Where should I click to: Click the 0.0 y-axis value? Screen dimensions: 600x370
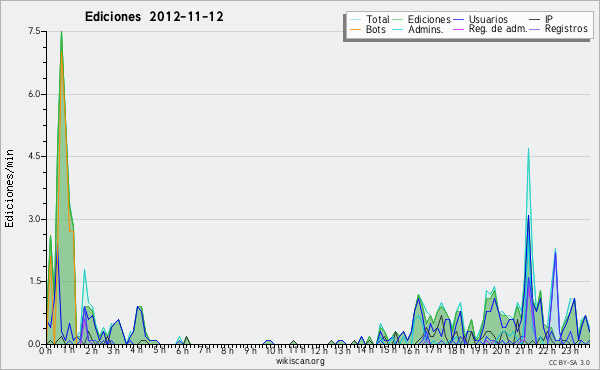(x=34, y=344)
